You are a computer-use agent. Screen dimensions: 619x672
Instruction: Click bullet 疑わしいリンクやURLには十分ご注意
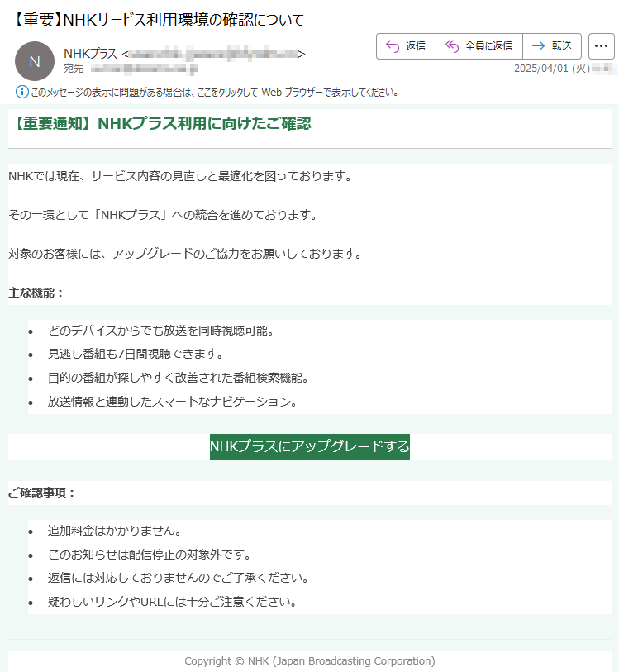click(172, 602)
